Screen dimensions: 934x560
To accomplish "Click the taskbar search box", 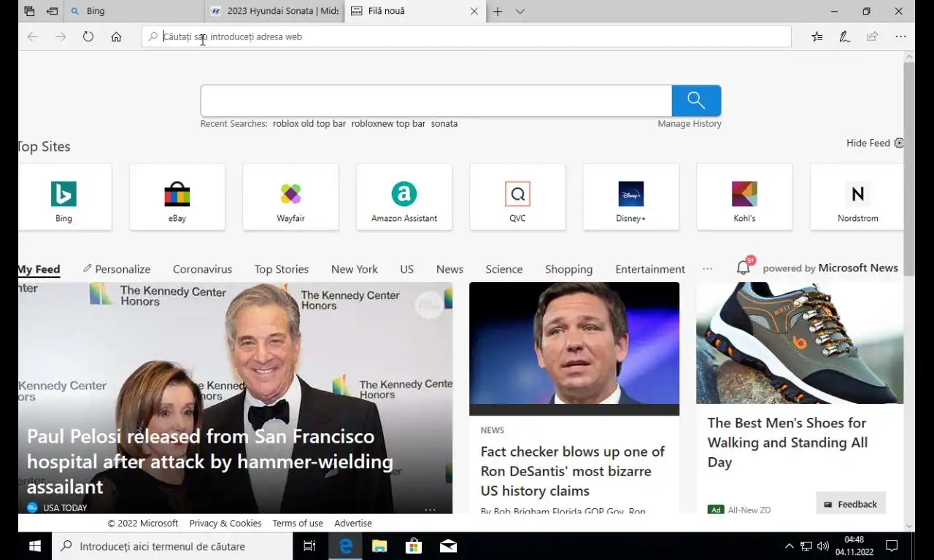I will (x=172, y=546).
